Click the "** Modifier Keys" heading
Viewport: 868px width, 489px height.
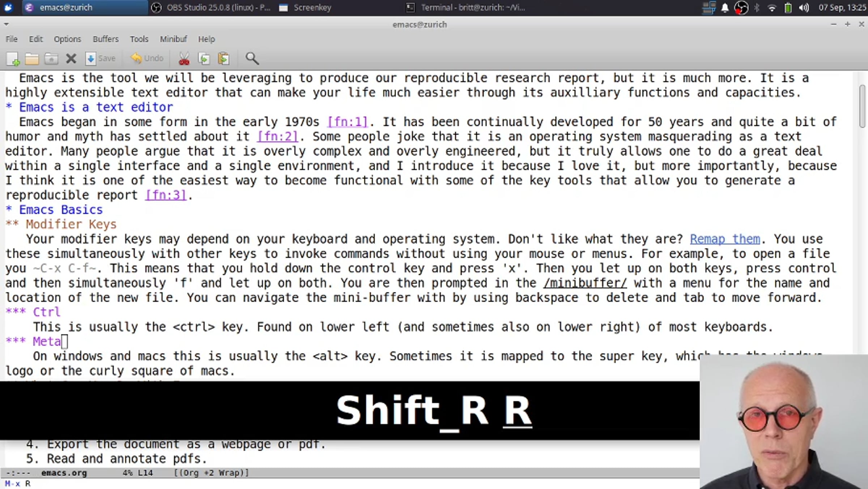(x=61, y=224)
